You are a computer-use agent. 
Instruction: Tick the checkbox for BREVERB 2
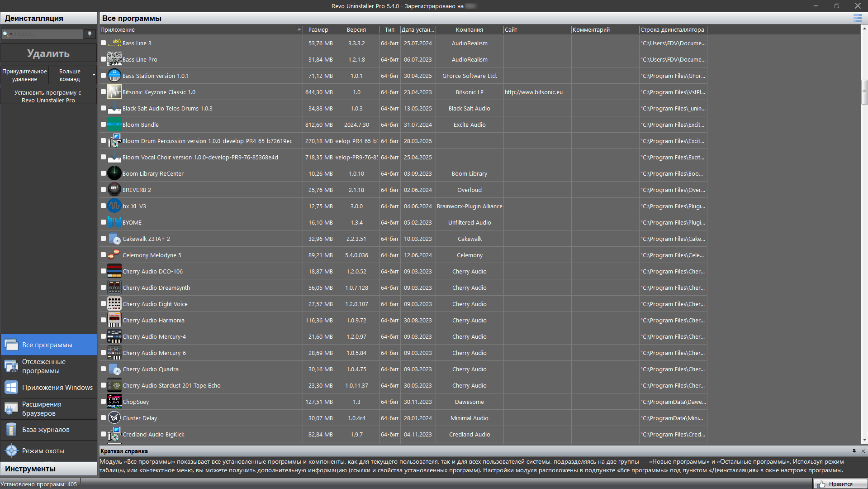[x=104, y=190]
